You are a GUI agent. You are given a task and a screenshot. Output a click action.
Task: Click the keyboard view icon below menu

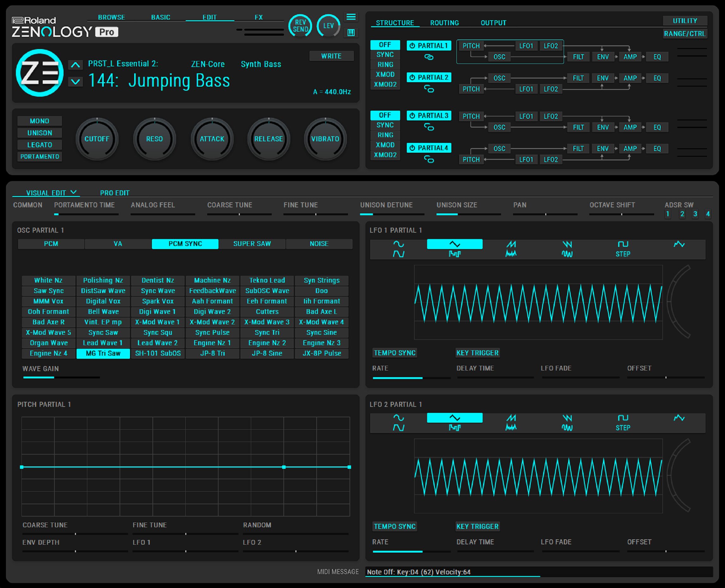tap(351, 33)
